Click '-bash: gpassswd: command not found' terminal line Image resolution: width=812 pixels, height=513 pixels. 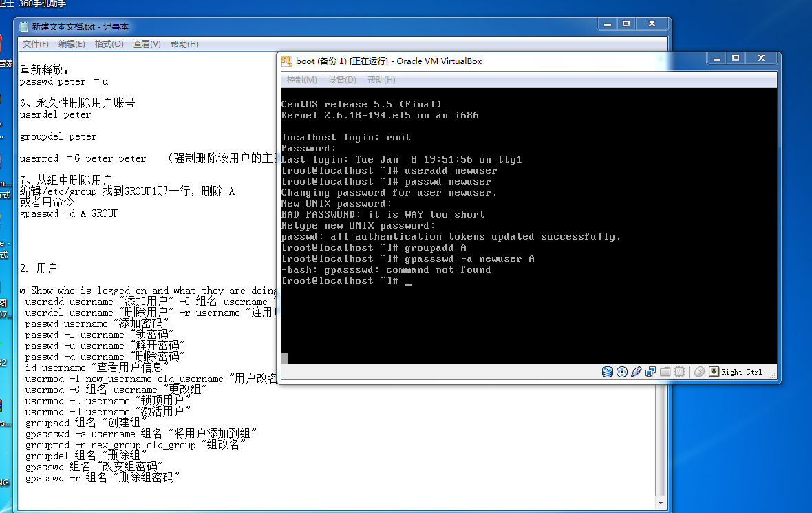tap(386, 269)
